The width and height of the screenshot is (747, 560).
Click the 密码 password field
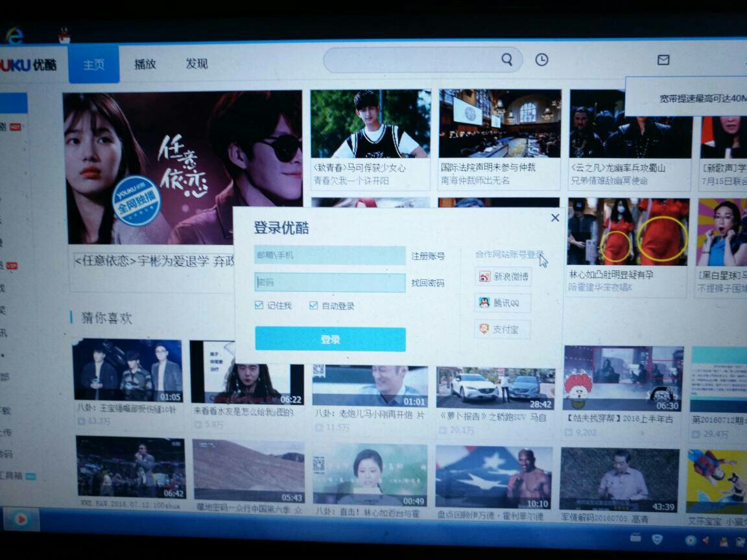click(x=329, y=283)
